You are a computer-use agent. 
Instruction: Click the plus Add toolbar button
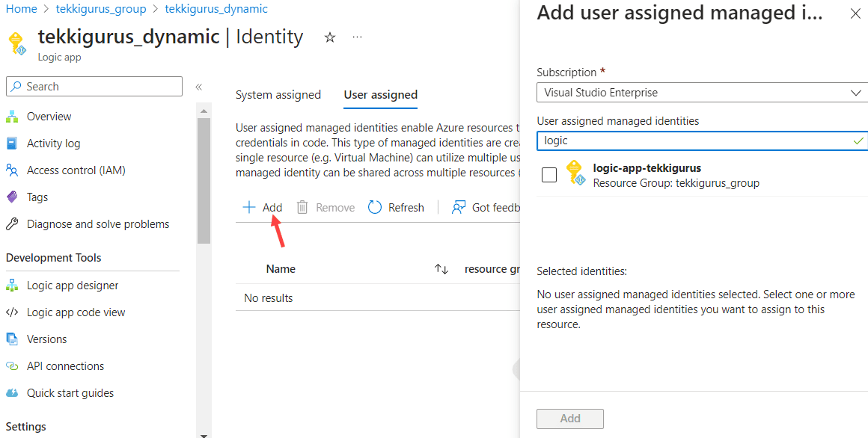(x=263, y=207)
